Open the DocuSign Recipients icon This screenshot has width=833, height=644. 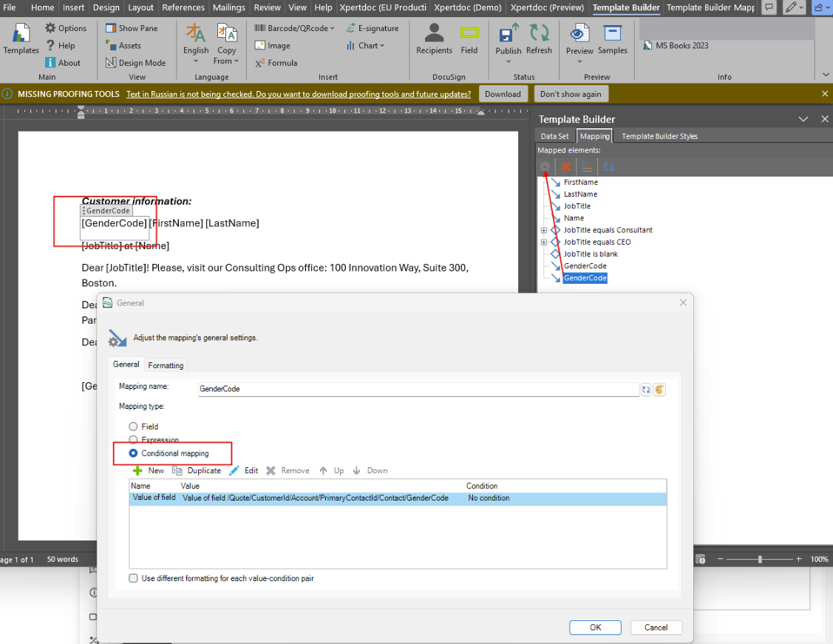(434, 33)
